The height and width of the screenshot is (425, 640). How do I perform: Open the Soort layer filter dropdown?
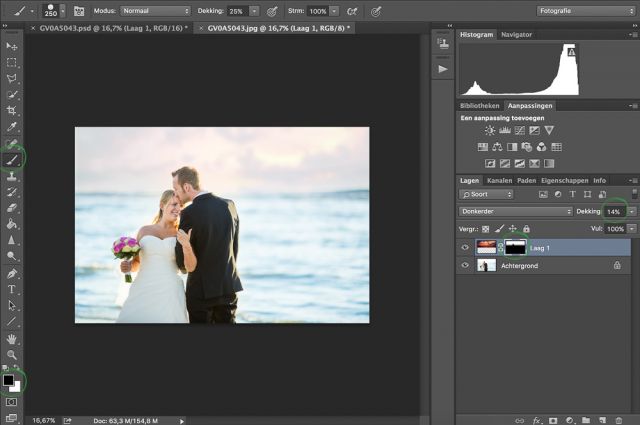(x=486, y=194)
